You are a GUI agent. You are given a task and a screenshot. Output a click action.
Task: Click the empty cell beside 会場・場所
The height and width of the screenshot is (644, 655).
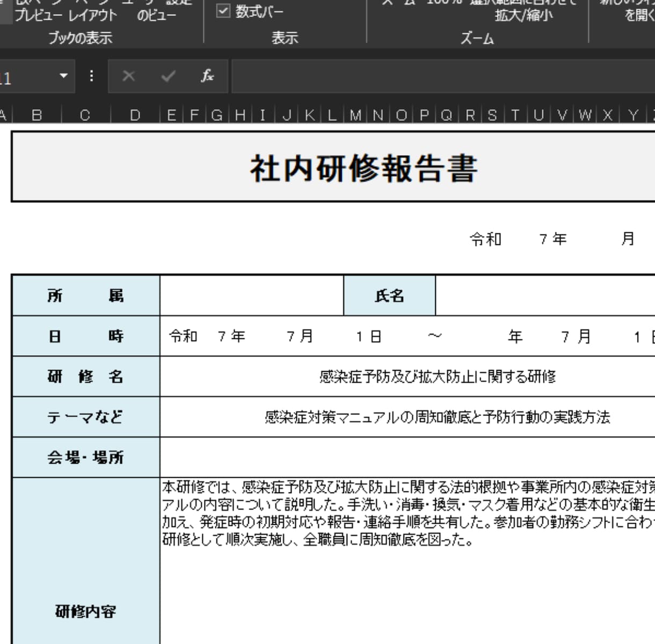pos(408,457)
